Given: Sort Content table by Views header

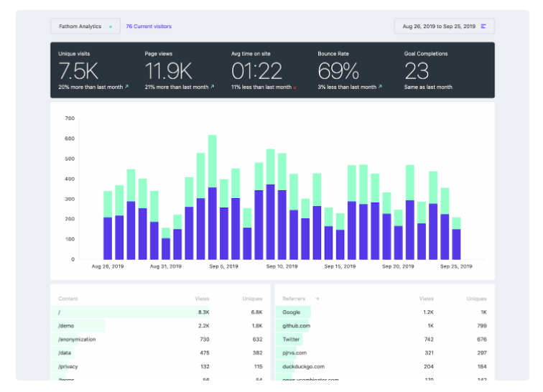Looking at the screenshot, I should click(x=203, y=299).
